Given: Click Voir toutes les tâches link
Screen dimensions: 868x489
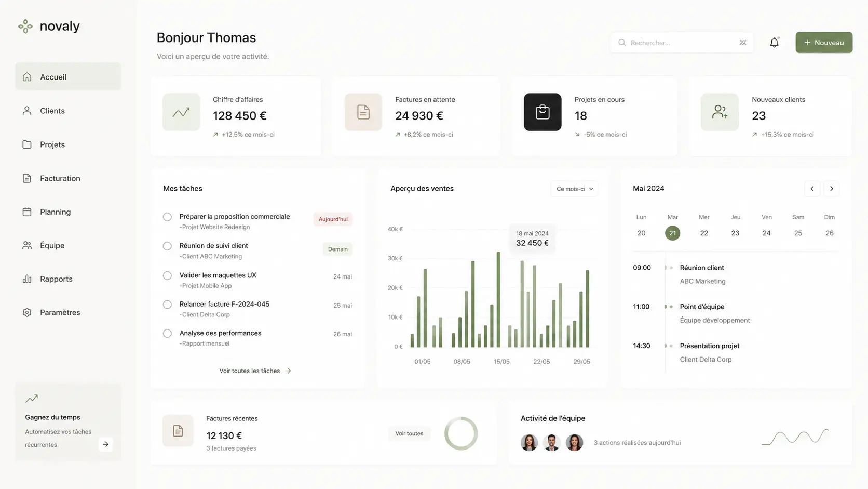Looking at the screenshot, I should tap(255, 371).
